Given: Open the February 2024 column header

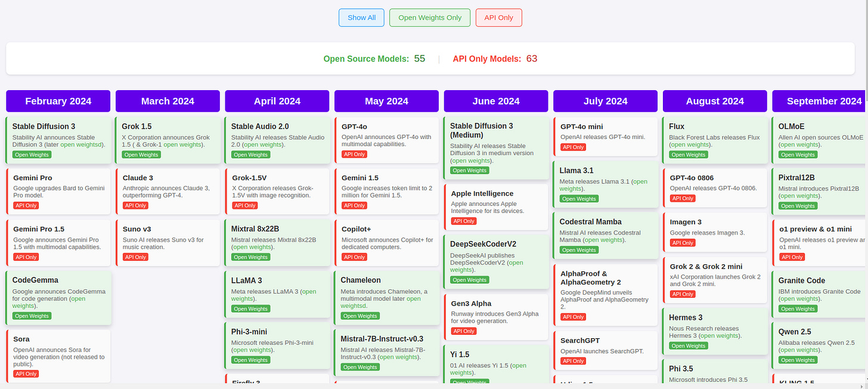Looking at the screenshot, I should (x=58, y=101).
